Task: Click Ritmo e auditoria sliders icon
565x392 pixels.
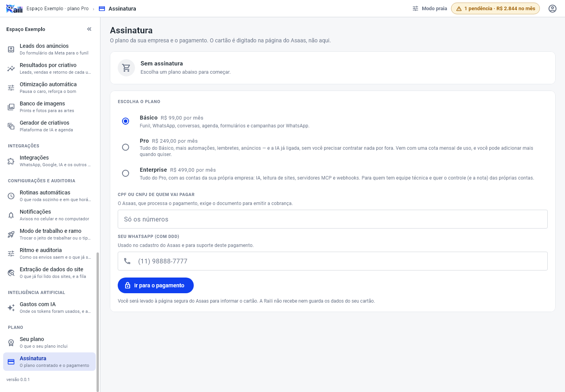Action: (11, 254)
